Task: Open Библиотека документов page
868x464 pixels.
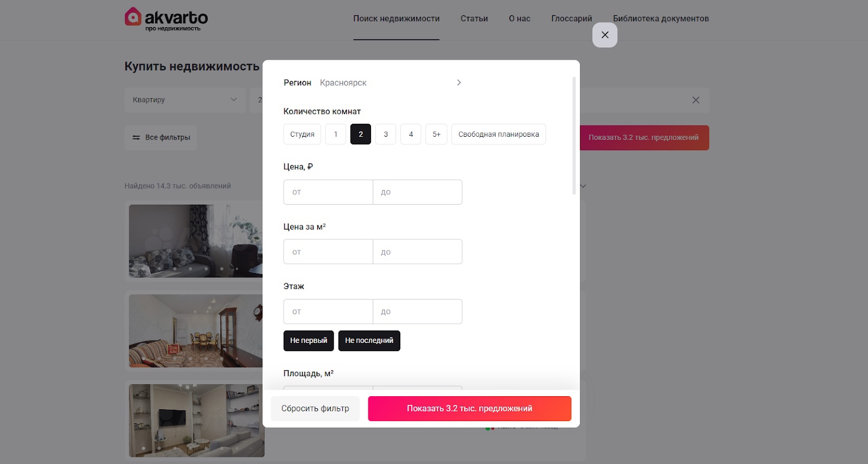Action: click(x=661, y=18)
